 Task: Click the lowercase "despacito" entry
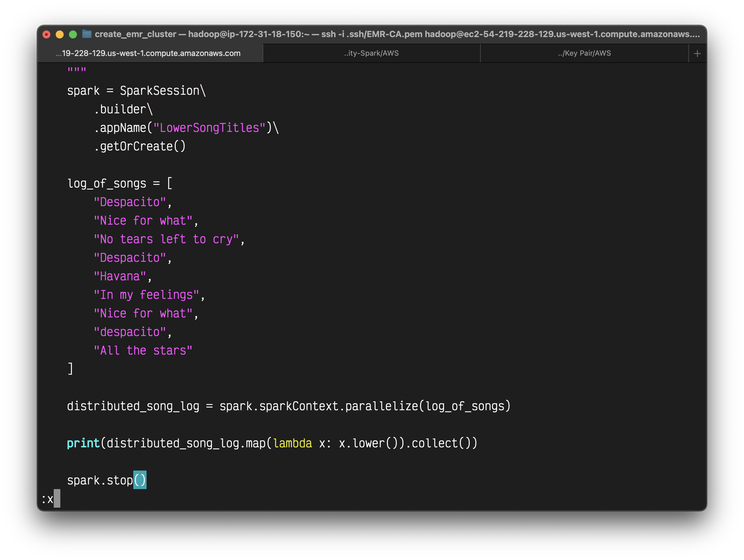(130, 332)
